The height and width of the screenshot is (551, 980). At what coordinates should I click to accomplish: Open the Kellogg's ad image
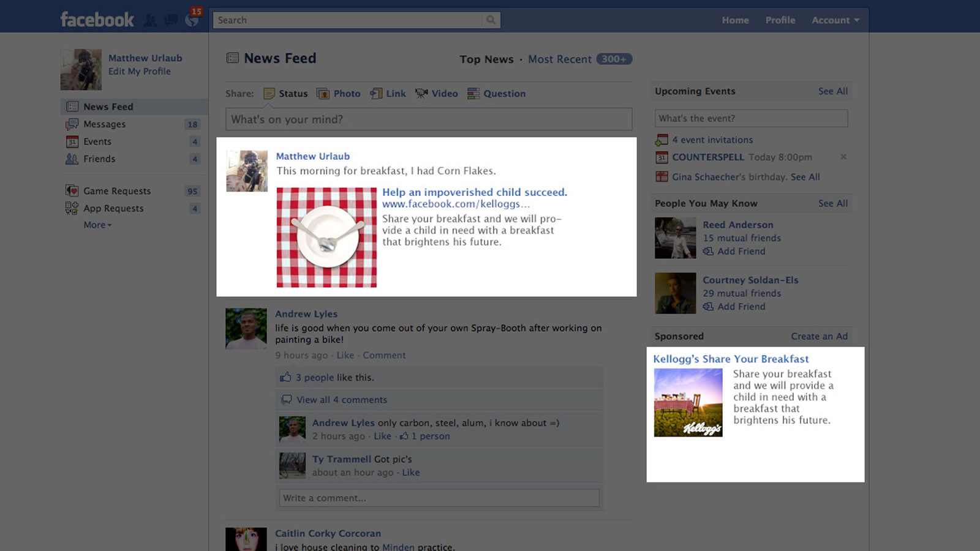point(688,403)
